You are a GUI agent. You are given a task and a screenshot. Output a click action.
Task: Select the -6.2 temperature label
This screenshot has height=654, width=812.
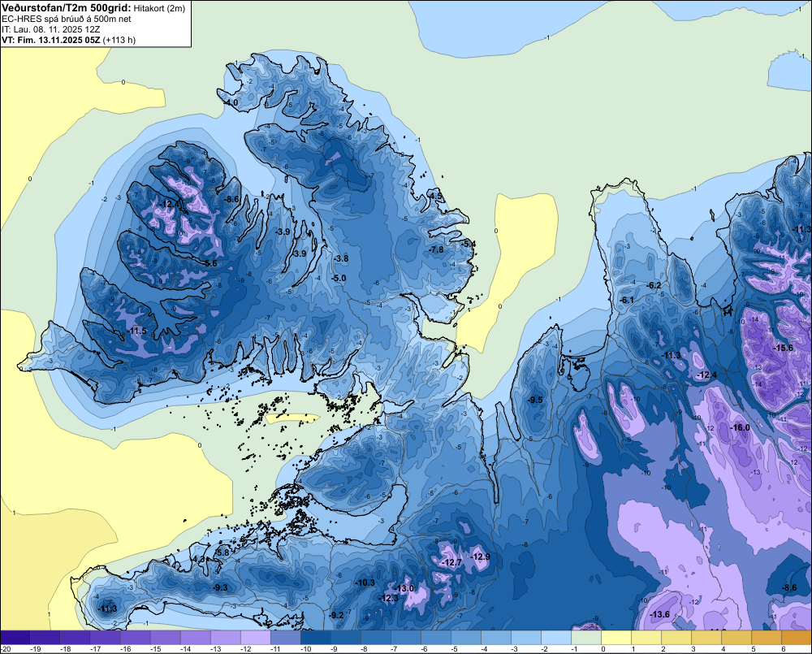(x=654, y=285)
